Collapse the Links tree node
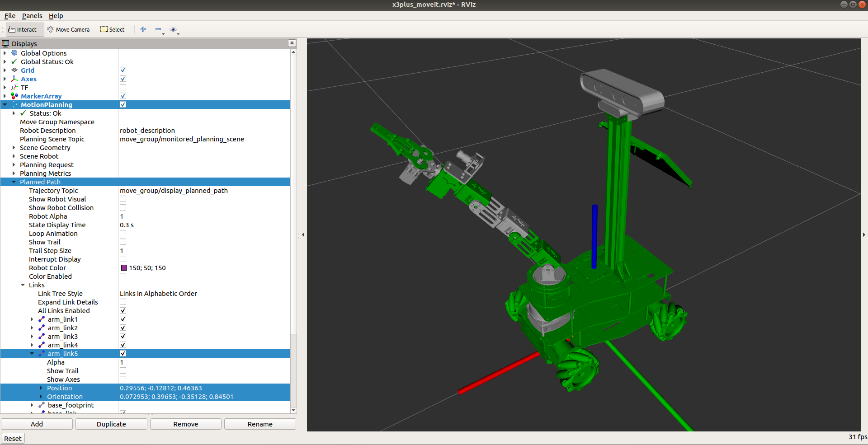 point(23,285)
